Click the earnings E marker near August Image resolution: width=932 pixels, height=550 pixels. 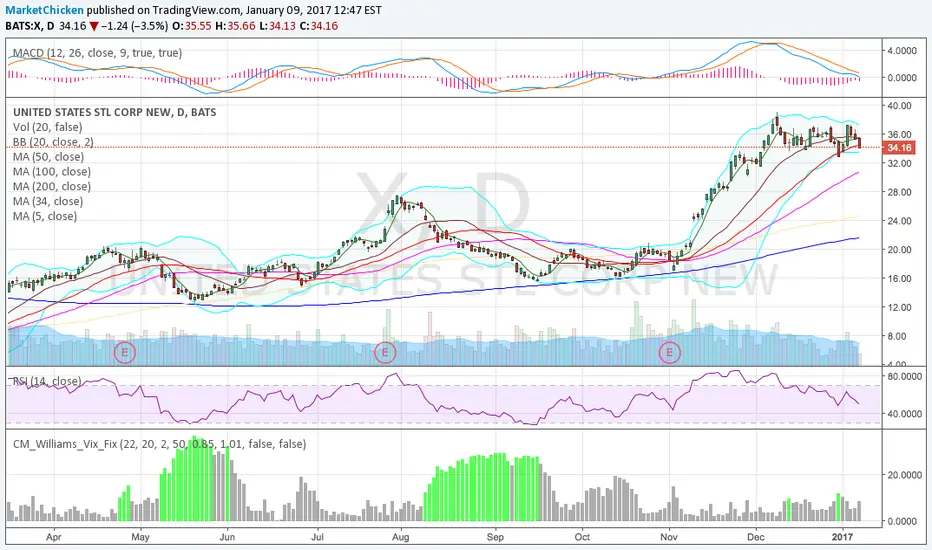coord(385,353)
